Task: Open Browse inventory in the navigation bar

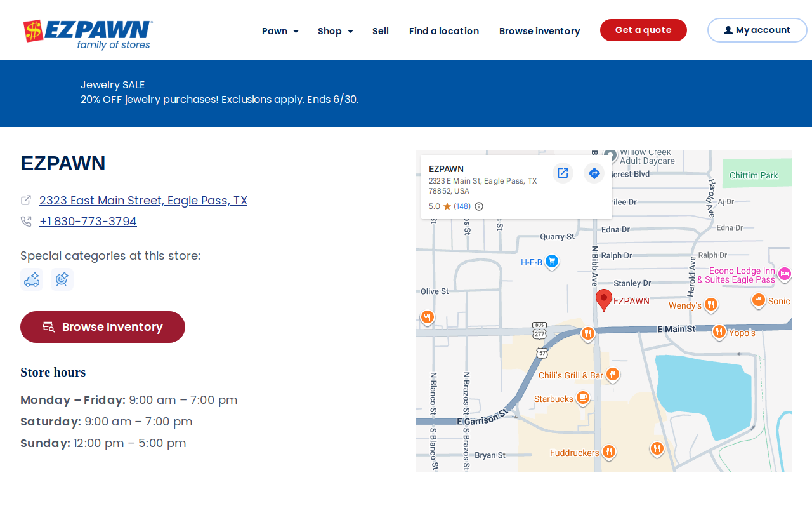Action: (x=539, y=31)
